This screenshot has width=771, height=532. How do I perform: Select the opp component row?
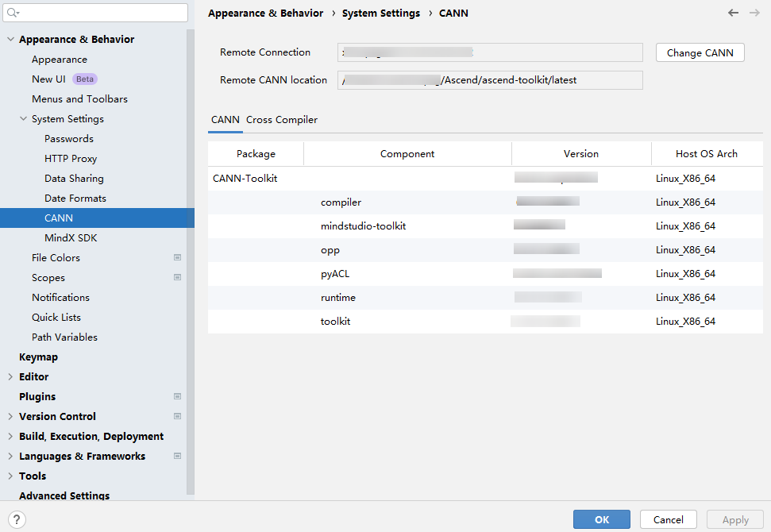[485, 250]
